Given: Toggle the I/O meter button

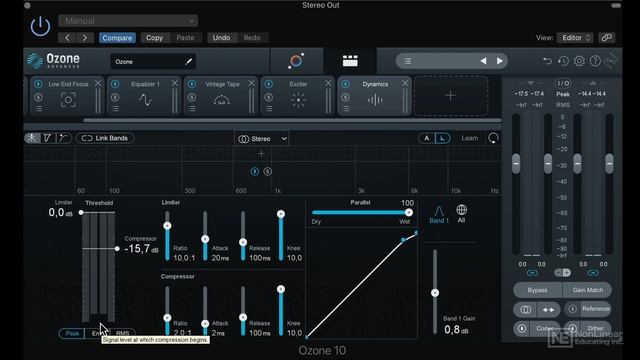Looking at the screenshot, I should pos(563,83).
